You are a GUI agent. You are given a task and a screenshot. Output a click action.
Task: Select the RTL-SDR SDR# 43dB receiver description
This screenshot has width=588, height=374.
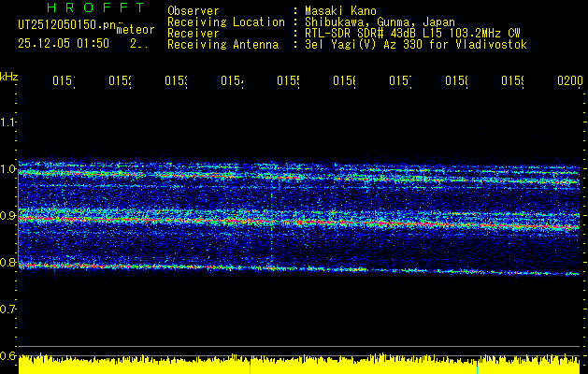coord(412,34)
